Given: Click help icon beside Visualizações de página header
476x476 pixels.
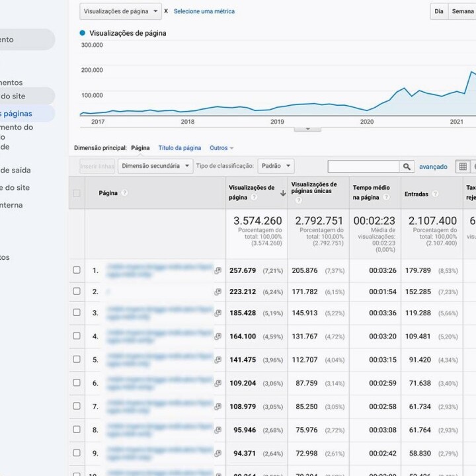Looking at the screenshot, I should 254,197.
